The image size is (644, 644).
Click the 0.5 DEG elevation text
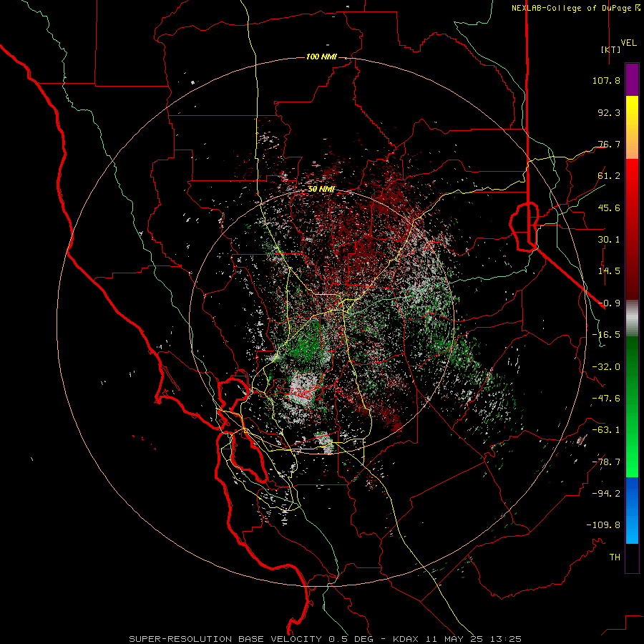(x=351, y=639)
